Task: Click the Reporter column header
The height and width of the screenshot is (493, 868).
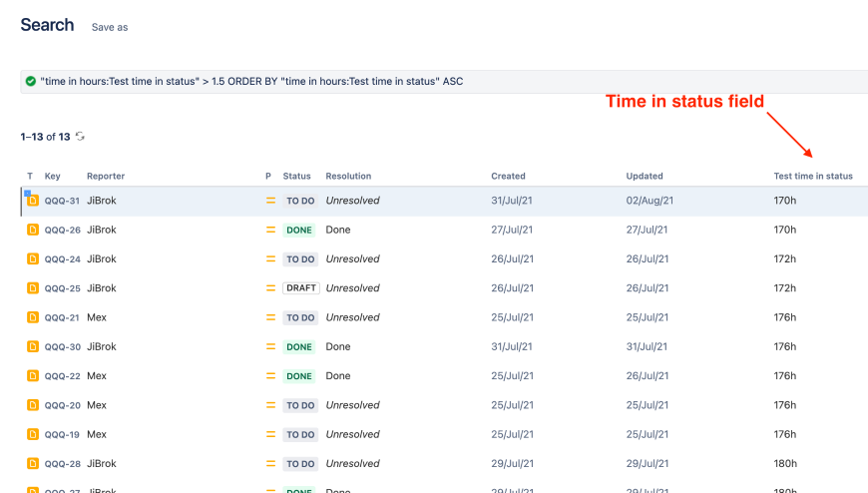Action: 106,176
